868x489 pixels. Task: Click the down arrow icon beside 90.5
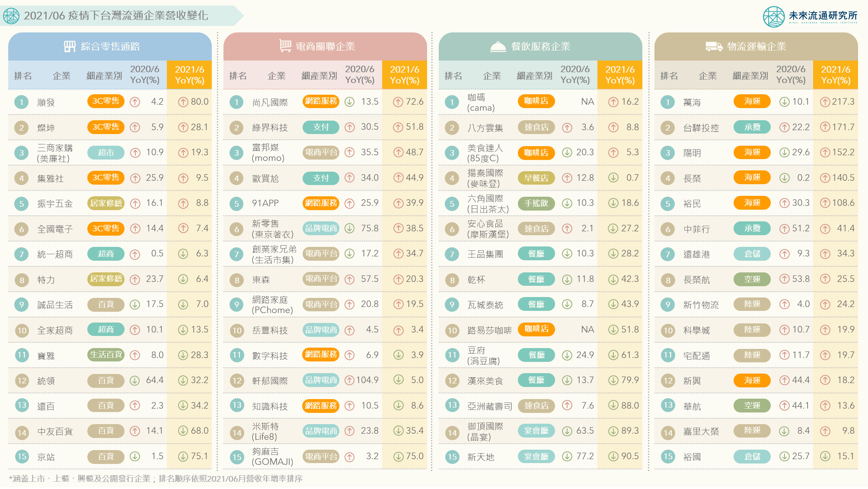tap(613, 456)
